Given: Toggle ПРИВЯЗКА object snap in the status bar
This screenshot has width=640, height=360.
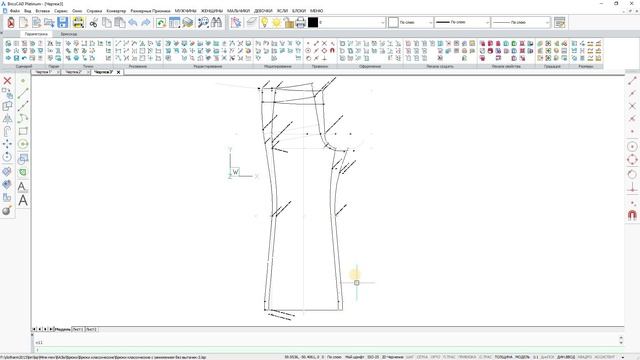Looking at the screenshot, I should 467,357.
